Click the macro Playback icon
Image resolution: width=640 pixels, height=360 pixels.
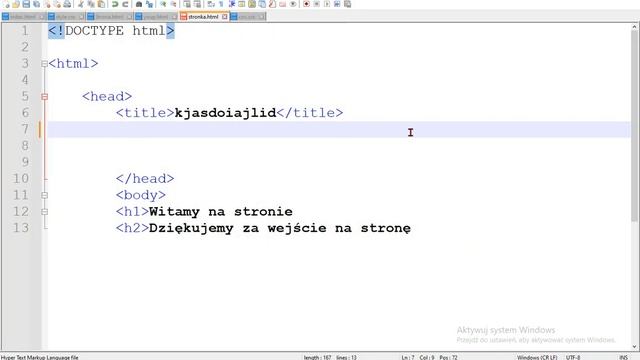tap(327, 4)
